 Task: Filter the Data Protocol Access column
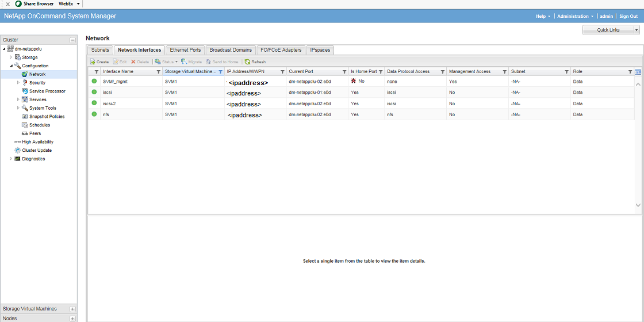pos(442,71)
